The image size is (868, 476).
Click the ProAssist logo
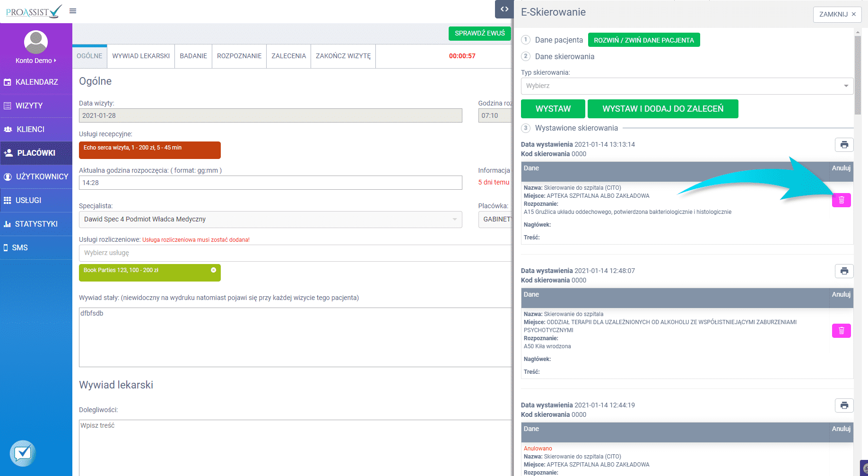point(34,11)
